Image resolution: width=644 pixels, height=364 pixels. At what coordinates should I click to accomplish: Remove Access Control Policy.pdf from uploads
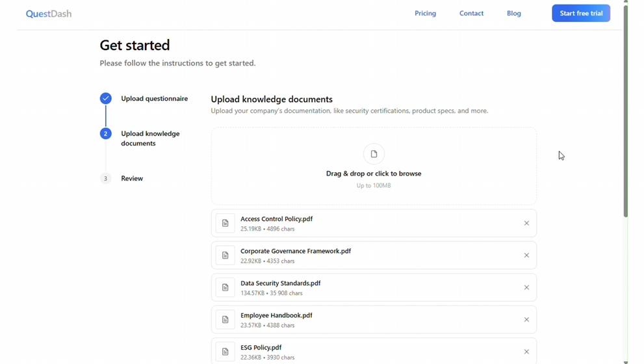point(526,223)
